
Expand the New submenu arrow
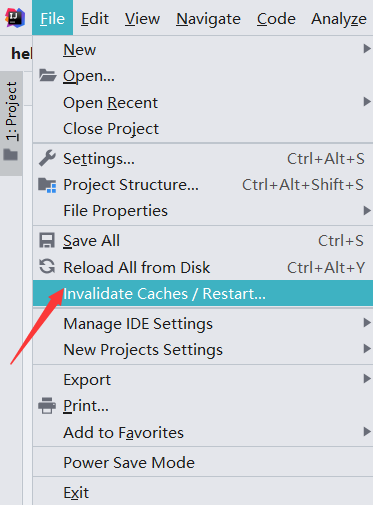(367, 49)
